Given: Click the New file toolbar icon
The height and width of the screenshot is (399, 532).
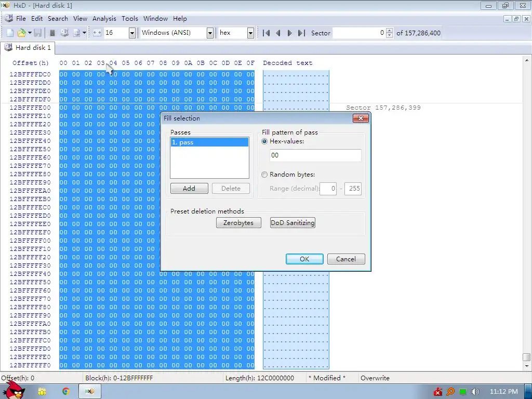Looking at the screenshot, I should coord(10,33).
